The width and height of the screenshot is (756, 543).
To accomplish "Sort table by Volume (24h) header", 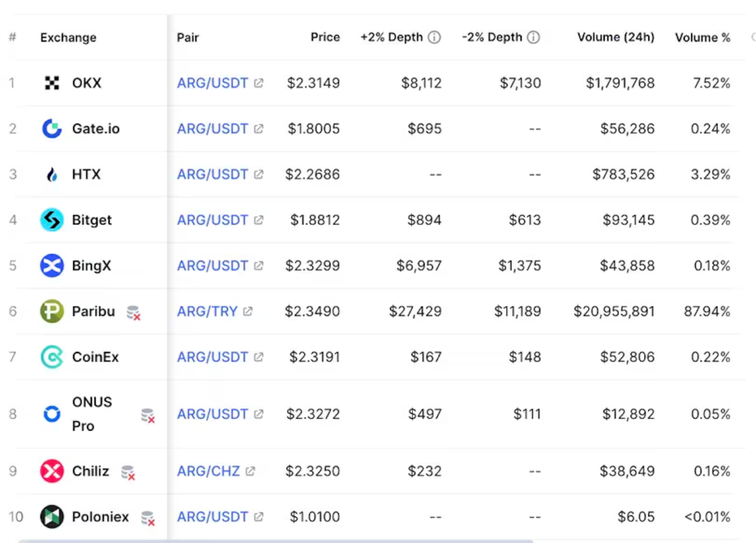I will [616, 37].
